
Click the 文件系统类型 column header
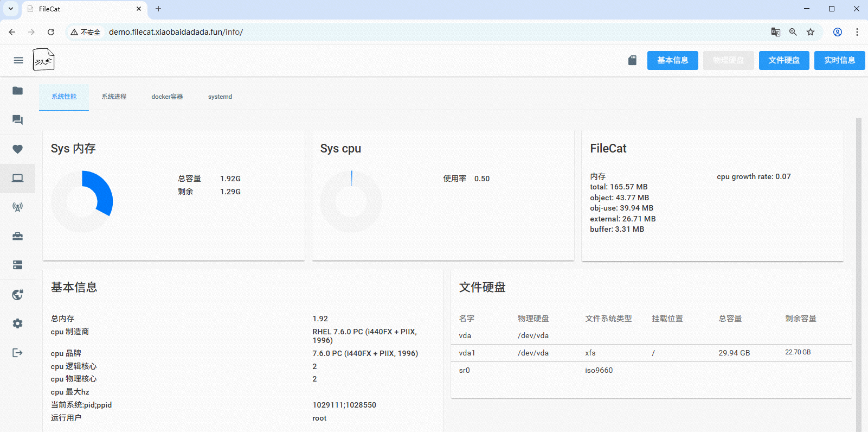tap(608, 319)
